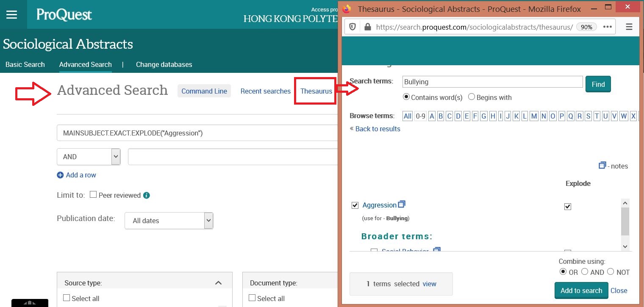The image size is (644, 307).
Task: Open the ProQuest hamburger menu
Action: click(12, 15)
